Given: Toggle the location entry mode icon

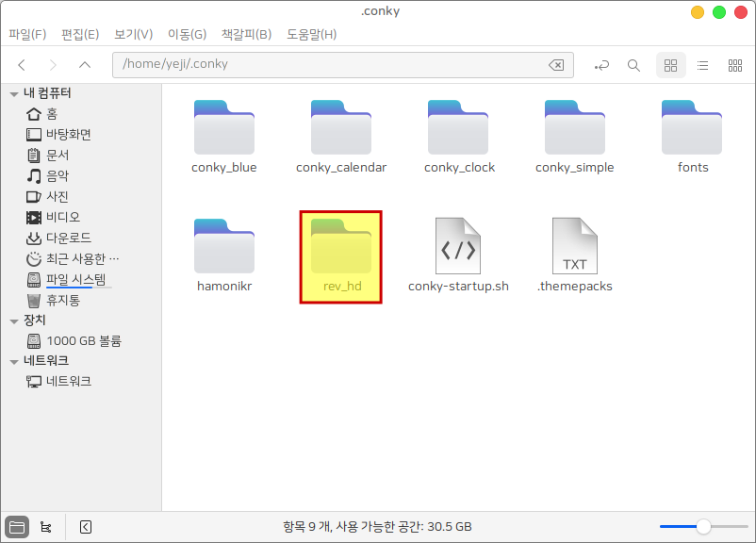Looking at the screenshot, I should tap(601, 65).
